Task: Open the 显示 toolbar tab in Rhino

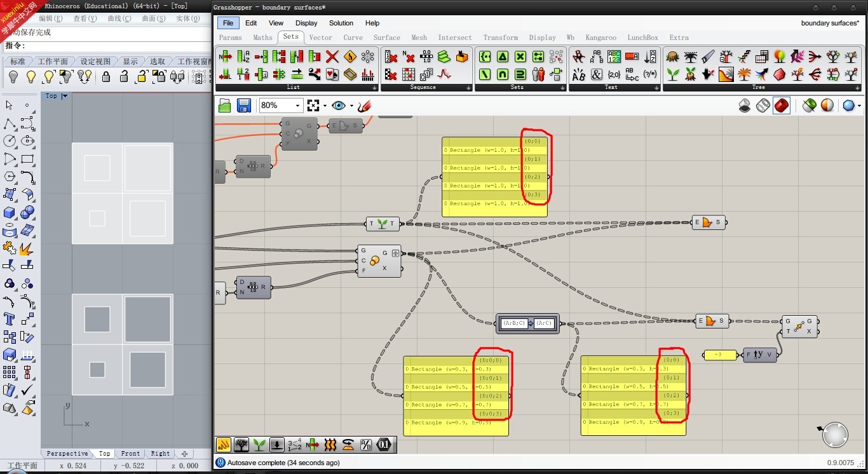Action: [130, 62]
